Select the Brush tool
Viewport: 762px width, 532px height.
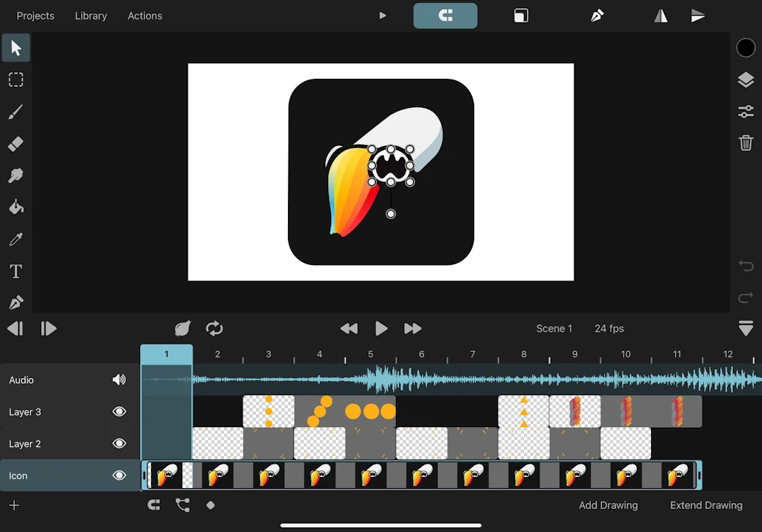click(16, 112)
